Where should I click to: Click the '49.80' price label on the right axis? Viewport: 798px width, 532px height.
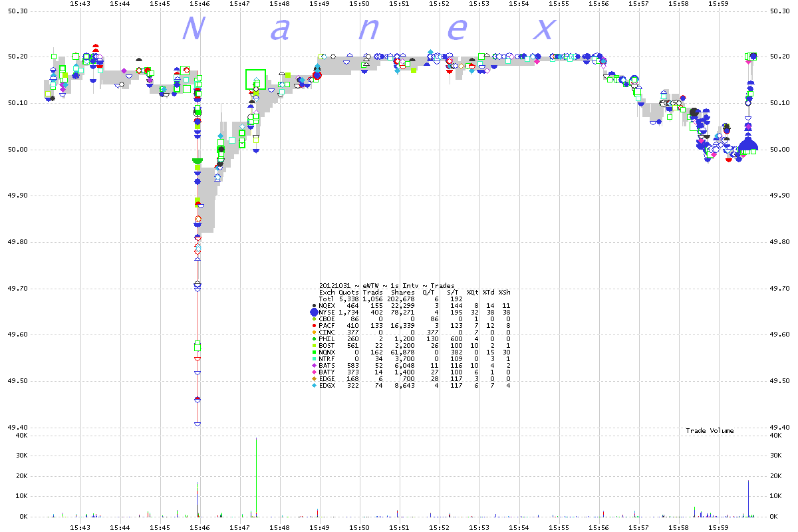click(x=779, y=243)
